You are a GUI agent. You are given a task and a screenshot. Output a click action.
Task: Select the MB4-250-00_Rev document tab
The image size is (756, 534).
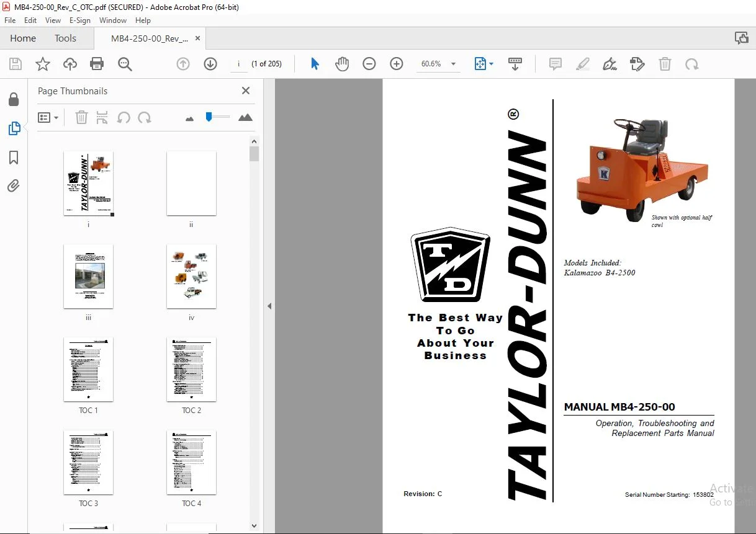point(149,38)
